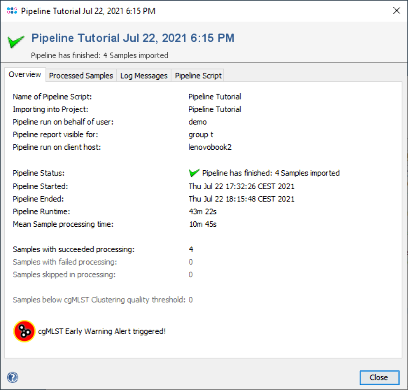The width and height of the screenshot is (408, 390).
Task: Click the application icon in title bar
Action: [12, 11]
